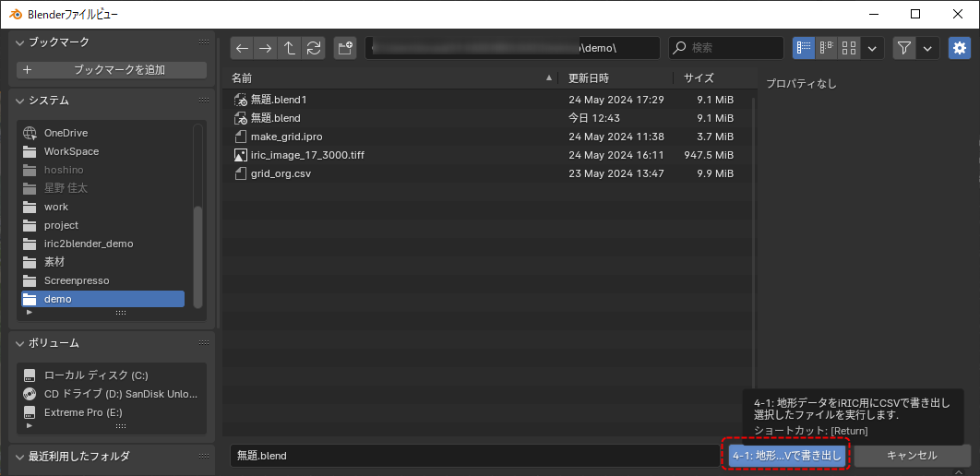Click 最近利用したフォルダ panel drag grip
Viewport: 980px width, 476px height.
coord(204,456)
